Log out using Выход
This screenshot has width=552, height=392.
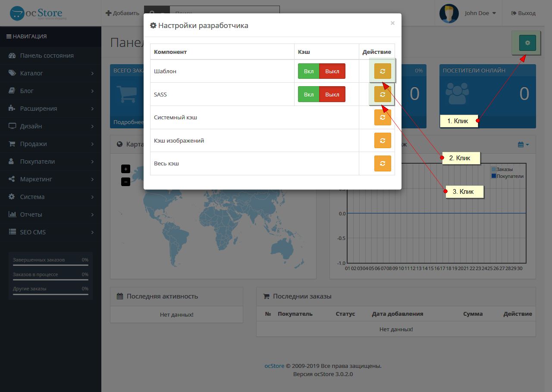(x=523, y=13)
